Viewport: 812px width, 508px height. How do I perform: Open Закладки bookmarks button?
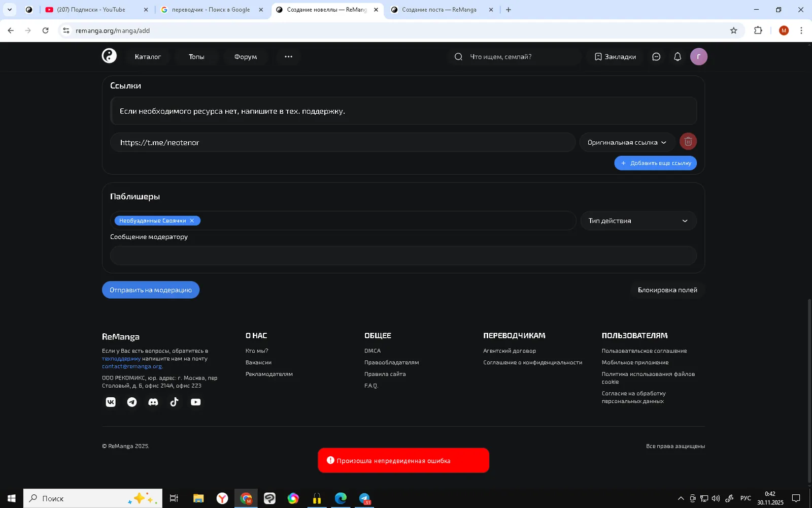tap(615, 57)
